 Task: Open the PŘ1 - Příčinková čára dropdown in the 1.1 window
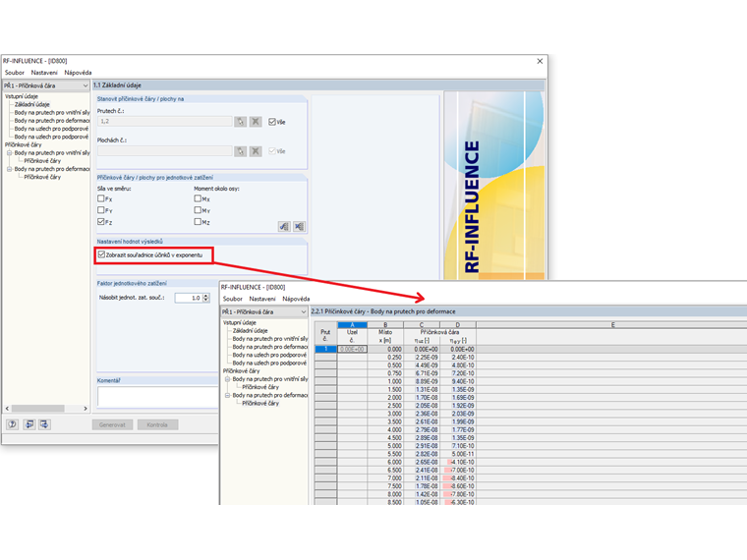tap(46, 85)
